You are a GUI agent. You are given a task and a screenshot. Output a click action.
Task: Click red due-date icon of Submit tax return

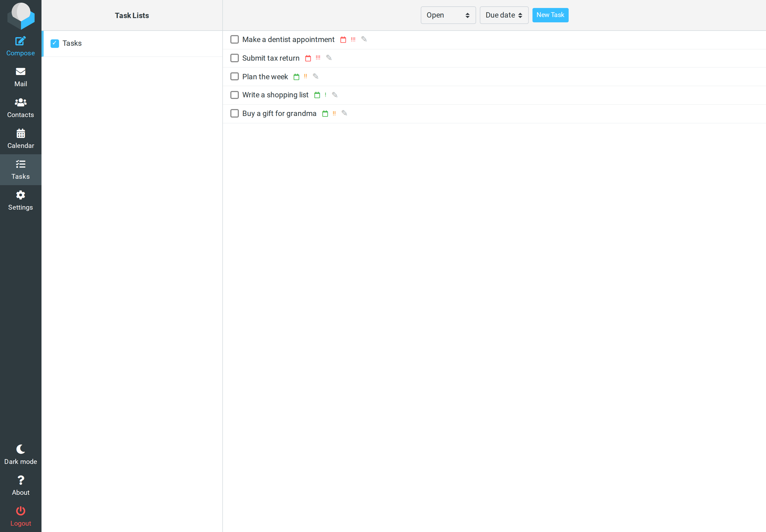point(308,58)
